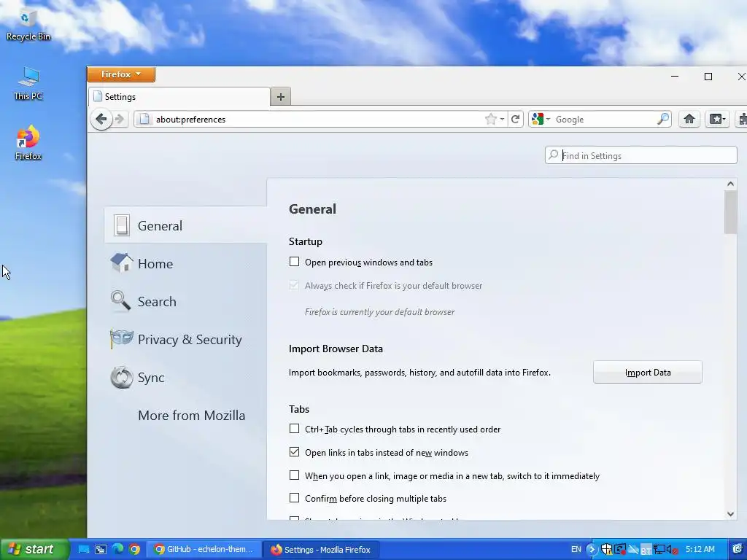The image size is (747, 560).
Task: Reload the about:preferences page
Action: pos(516,119)
